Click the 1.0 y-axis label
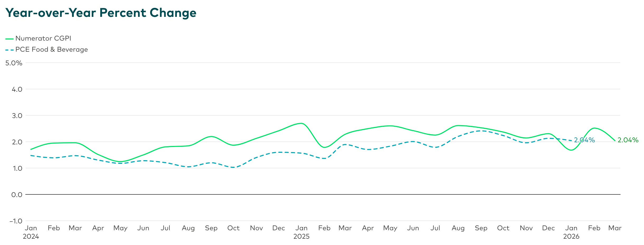This screenshot has height=245, width=644. [17, 168]
